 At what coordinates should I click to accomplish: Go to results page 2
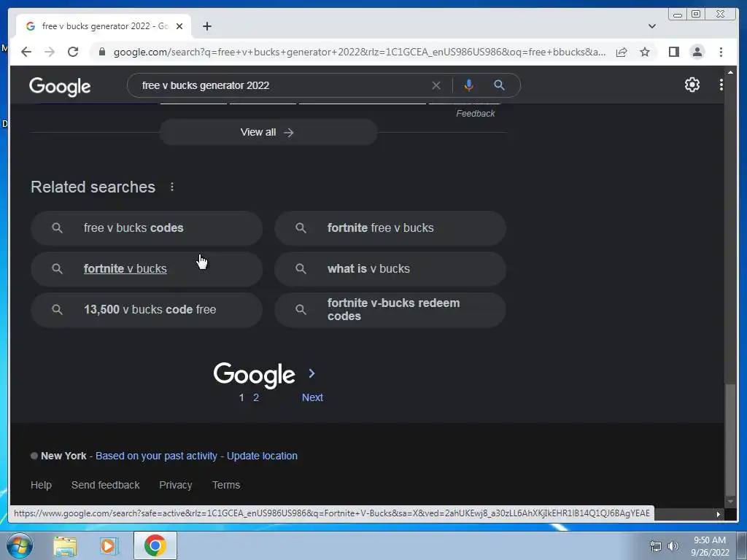click(256, 397)
